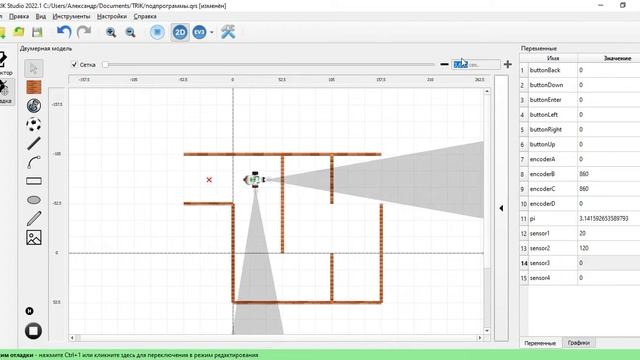The width and height of the screenshot is (640, 360).
Task: Select the curve drawing tool
Action: pyautogui.click(x=34, y=162)
